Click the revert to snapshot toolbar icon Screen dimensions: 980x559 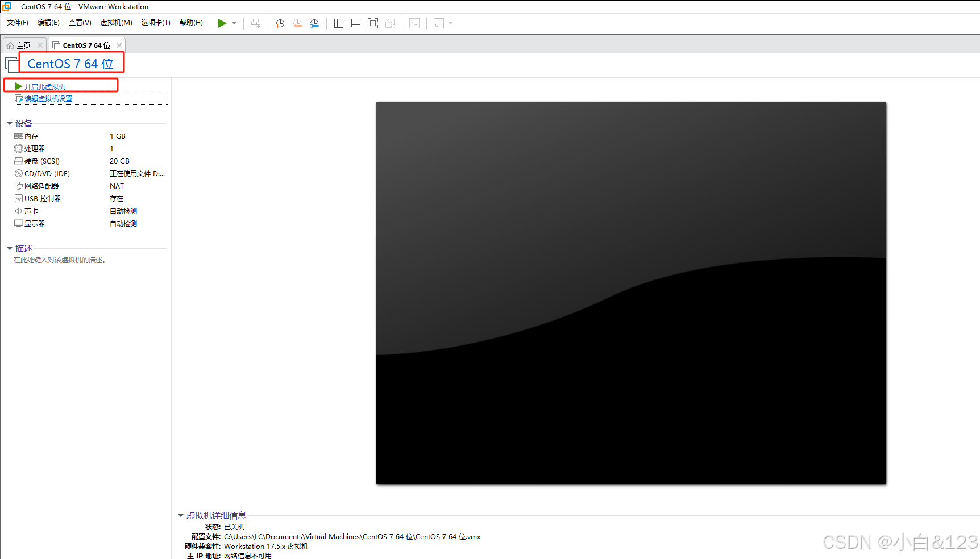[297, 23]
